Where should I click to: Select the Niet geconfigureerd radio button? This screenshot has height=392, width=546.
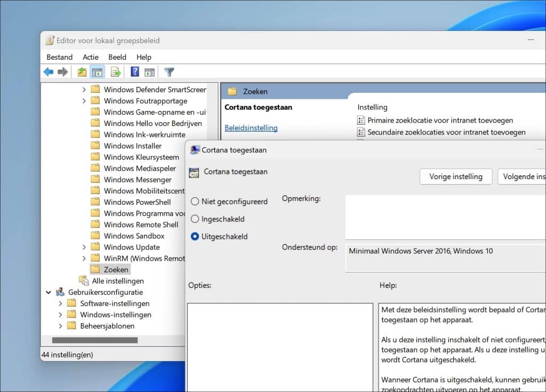tap(195, 202)
